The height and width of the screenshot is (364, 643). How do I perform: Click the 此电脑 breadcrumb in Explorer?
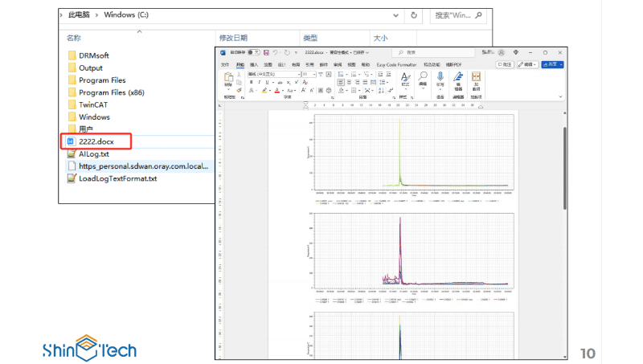coord(79,14)
